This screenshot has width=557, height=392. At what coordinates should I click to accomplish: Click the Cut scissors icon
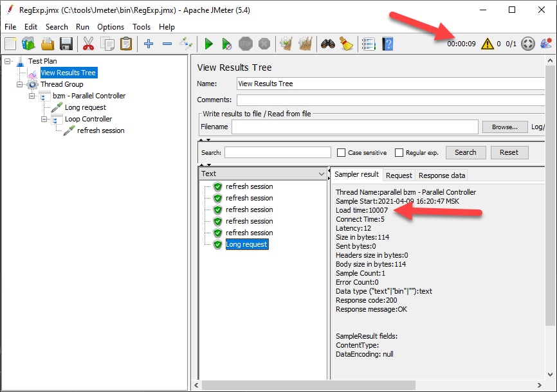pos(89,44)
